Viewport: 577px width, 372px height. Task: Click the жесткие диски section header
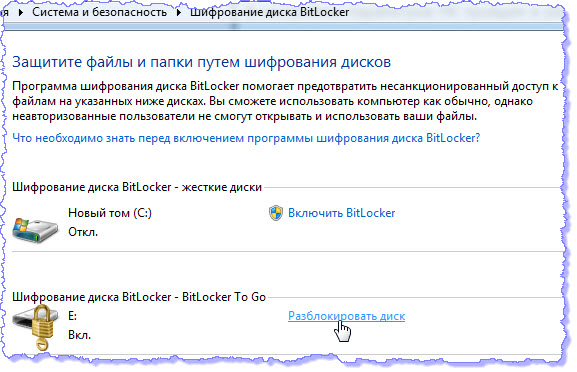(x=137, y=187)
